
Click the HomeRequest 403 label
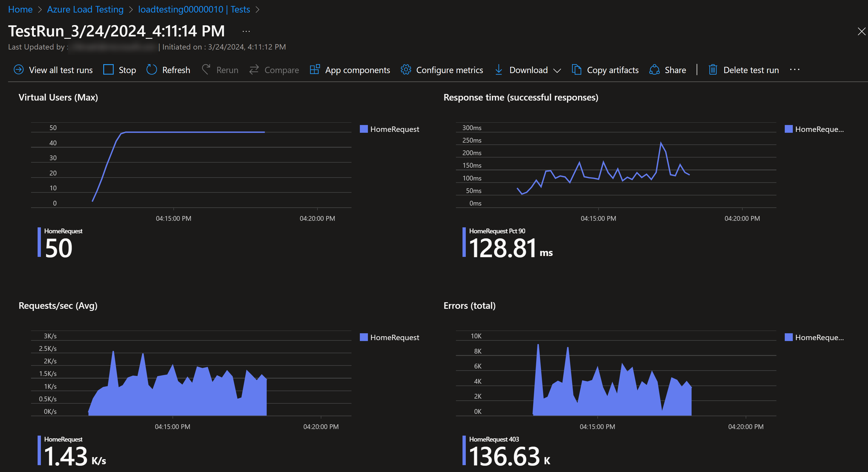click(494, 439)
